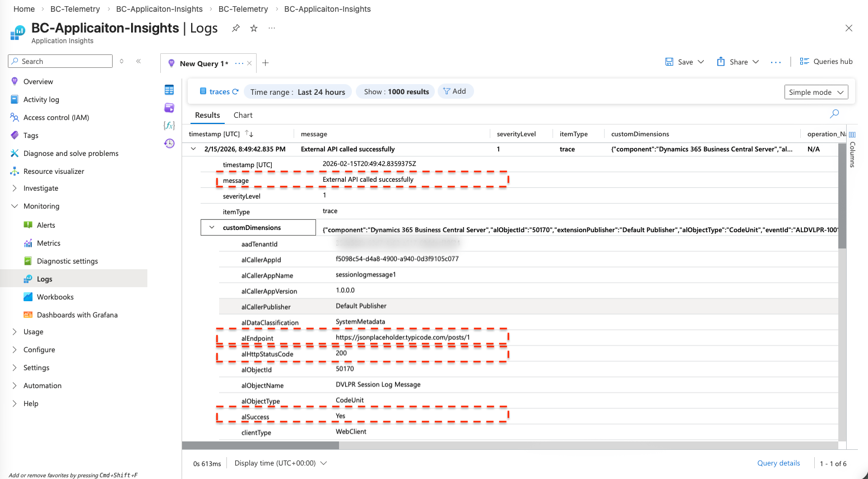Add a new query tab
868x479 pixels.
pyautogui.click(x=266, y=63)
